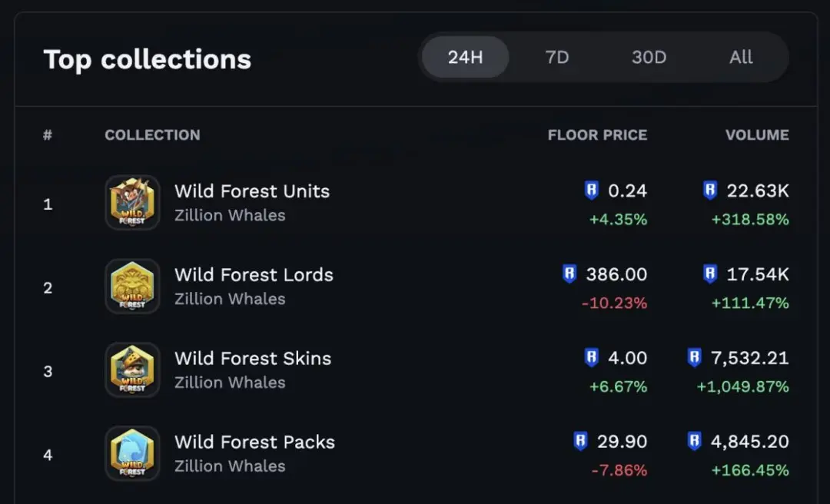Open the Wild Forest Packs collection icon
Viewport: 830px width, 504px height.
click(x=132, y=454)
